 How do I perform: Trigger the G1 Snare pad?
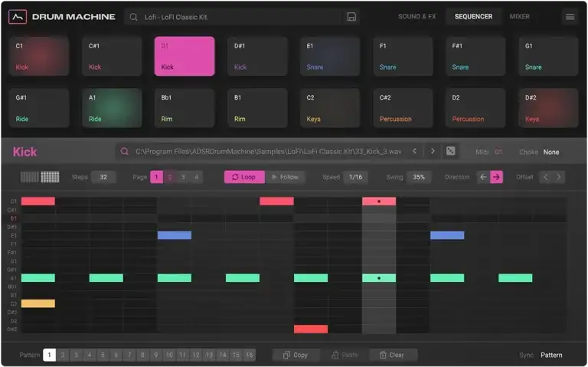[x=548, y=56]
